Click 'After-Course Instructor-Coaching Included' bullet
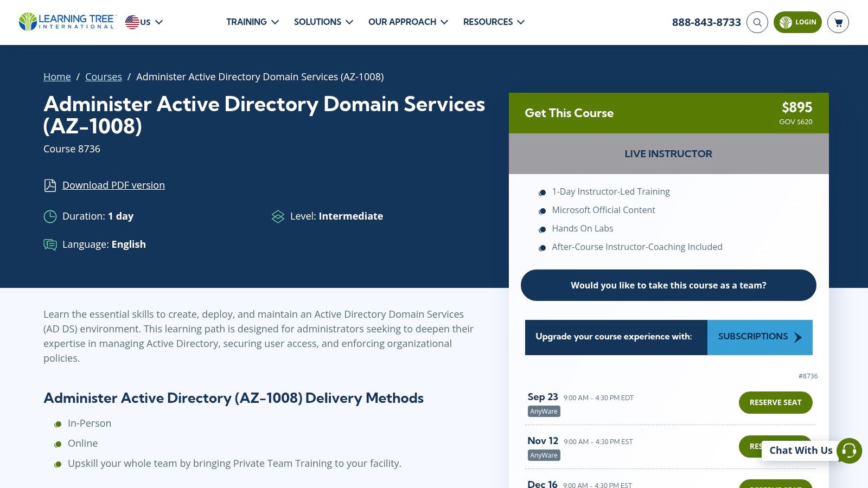Viewport: 868px width, 488px height. pos(637,247)
